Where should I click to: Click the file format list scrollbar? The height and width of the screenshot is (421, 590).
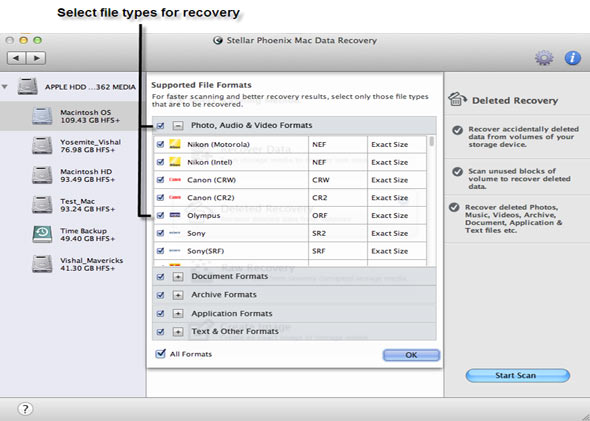click(x=431, y=142)
